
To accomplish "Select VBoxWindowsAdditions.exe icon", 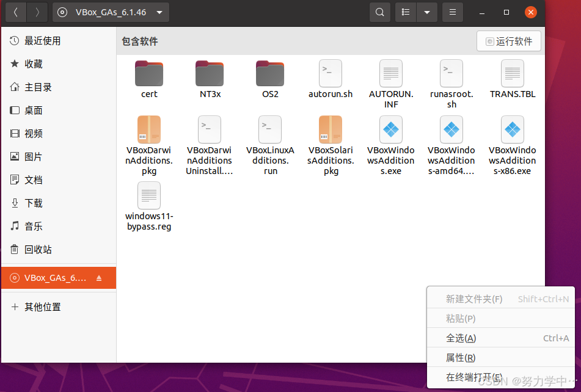I will click(391, 129).
